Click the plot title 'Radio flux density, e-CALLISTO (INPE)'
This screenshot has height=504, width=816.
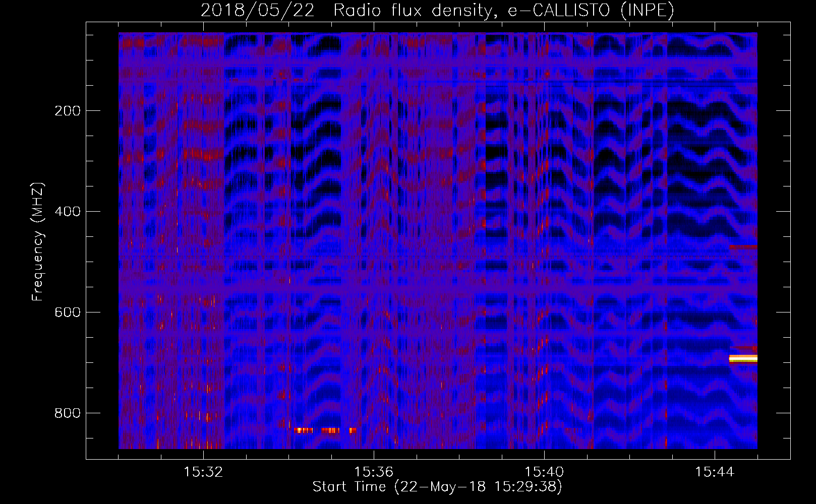coord(503,10)
